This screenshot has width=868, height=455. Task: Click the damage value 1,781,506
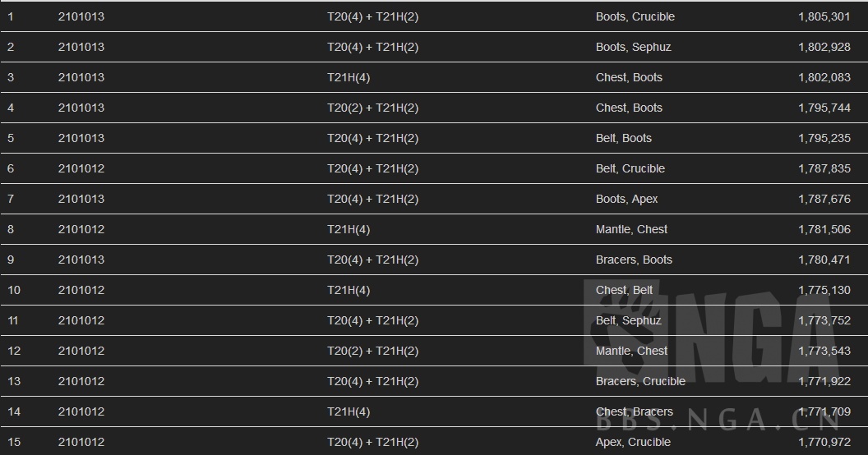824,229
